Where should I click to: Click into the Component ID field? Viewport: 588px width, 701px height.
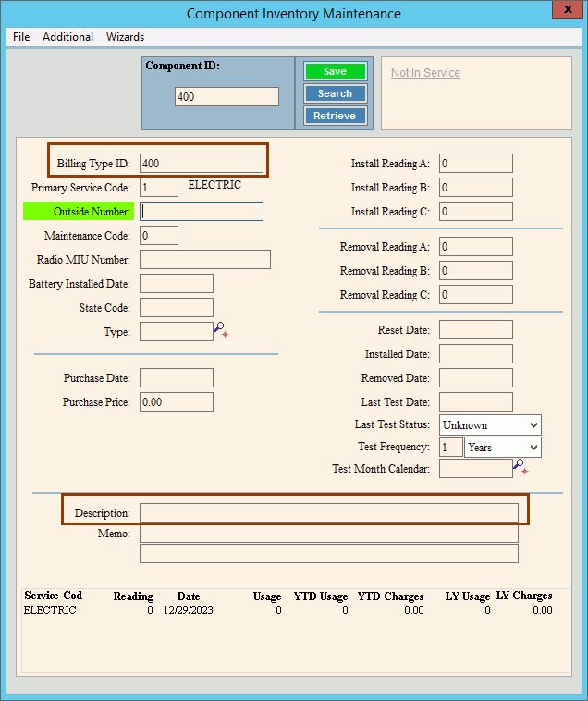(227, 97)
